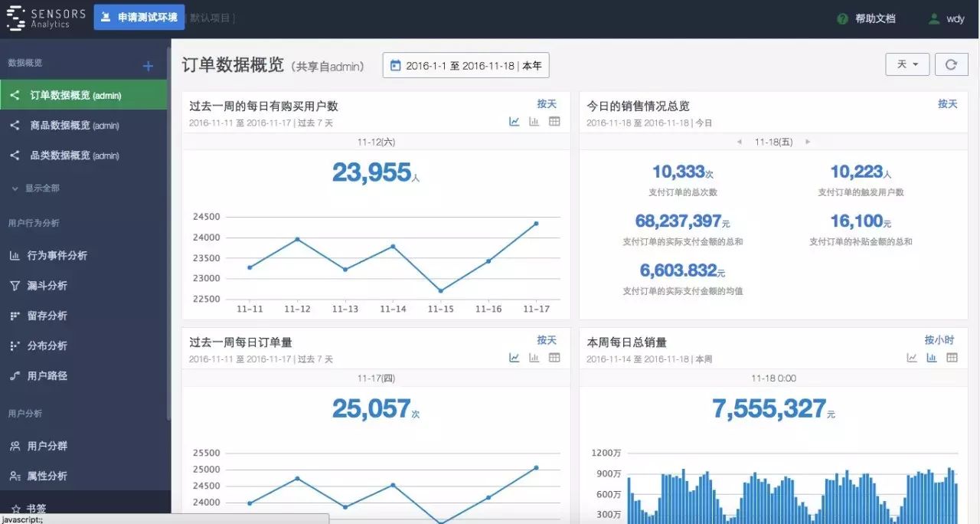Switch 本周每日总销量 card to line chart
The image size is (980, 524).
pyautogui.click(x=912, y=357)
